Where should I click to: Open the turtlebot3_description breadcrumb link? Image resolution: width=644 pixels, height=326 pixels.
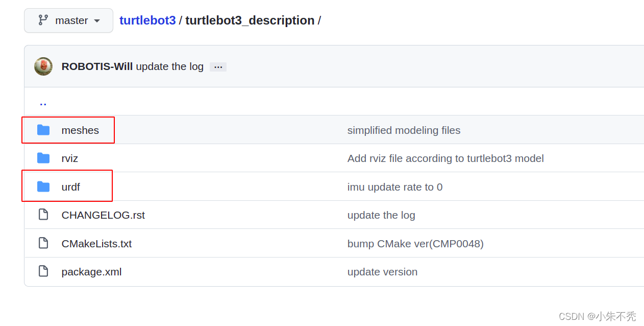click(250, 20)
